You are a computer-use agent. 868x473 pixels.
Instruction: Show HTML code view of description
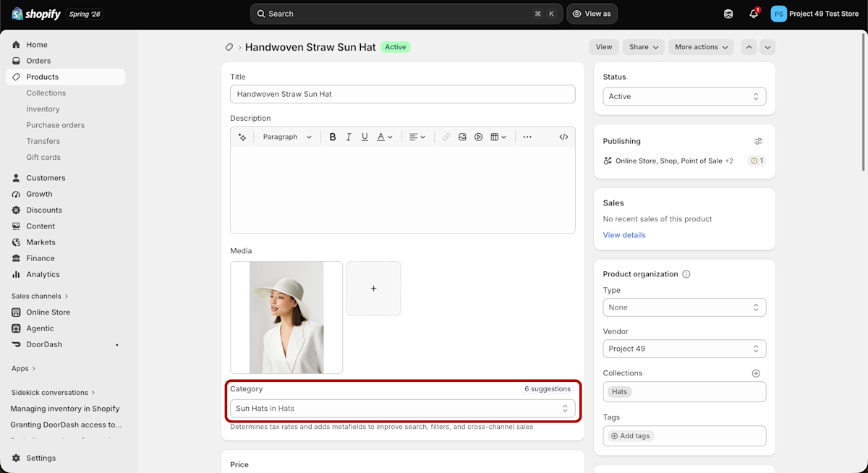(563, 137)
